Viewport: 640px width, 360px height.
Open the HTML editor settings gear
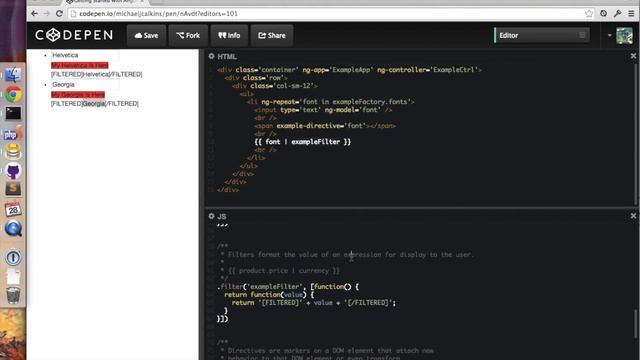[211, 56]
